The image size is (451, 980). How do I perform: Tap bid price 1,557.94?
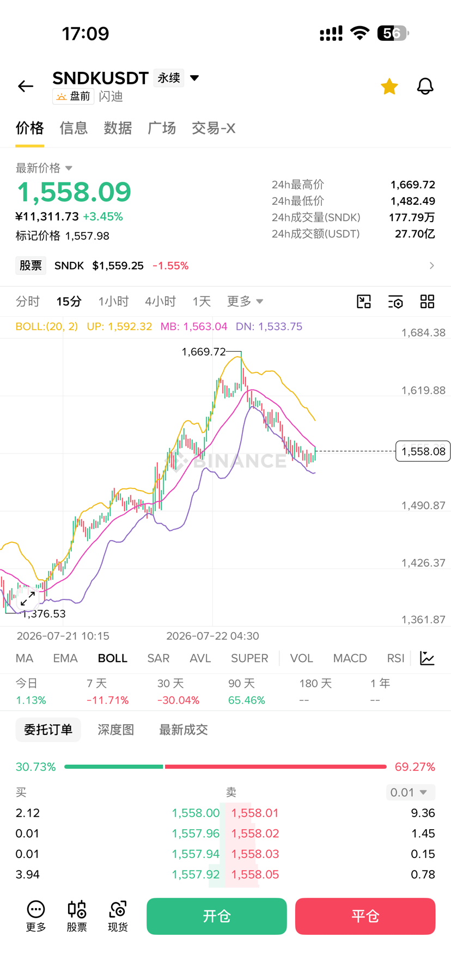(x=196, y=854)
